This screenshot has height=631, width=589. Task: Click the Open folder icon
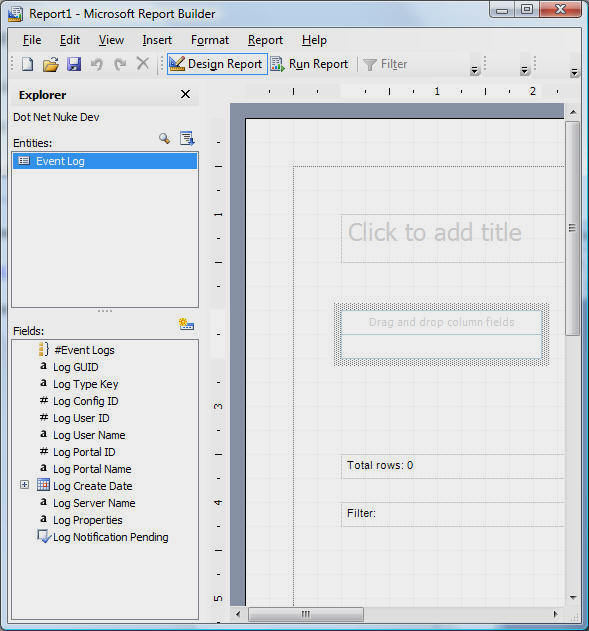51,64
